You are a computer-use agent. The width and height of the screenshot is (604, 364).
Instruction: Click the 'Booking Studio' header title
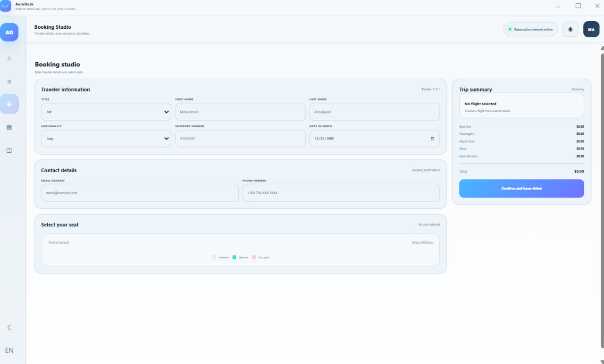(x=53, y=27)
